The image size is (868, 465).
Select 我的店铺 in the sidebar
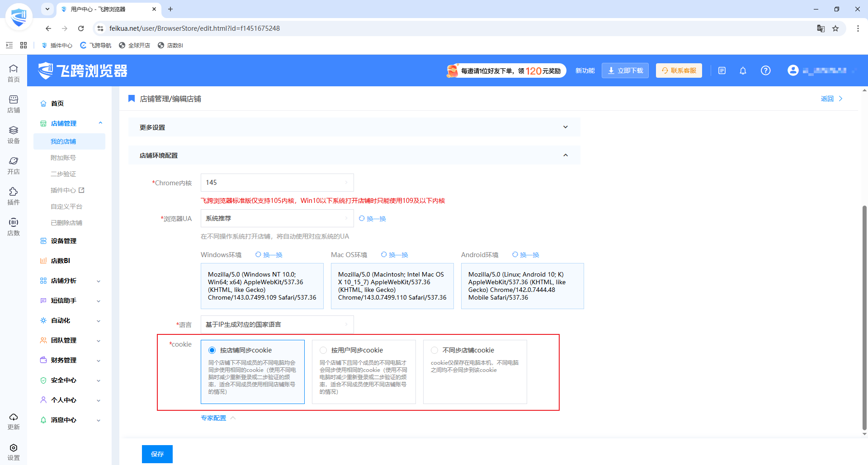(x=69, y=141)
